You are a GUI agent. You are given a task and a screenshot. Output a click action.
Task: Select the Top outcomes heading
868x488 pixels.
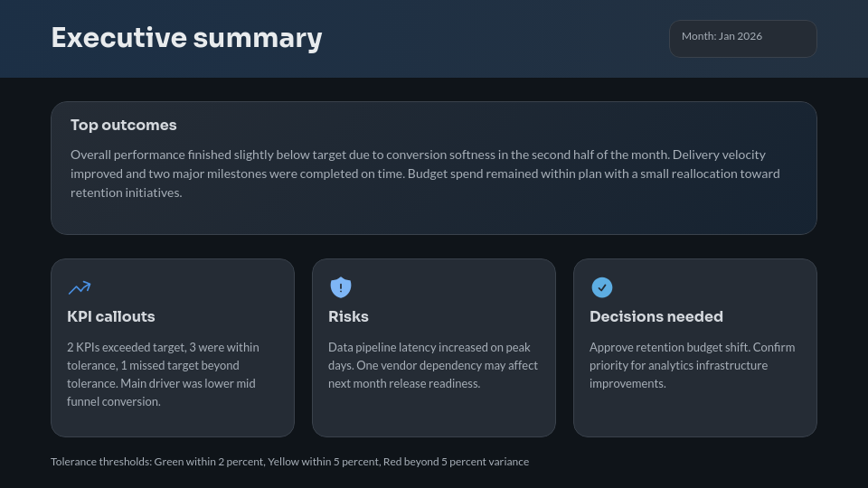[124, 125]
